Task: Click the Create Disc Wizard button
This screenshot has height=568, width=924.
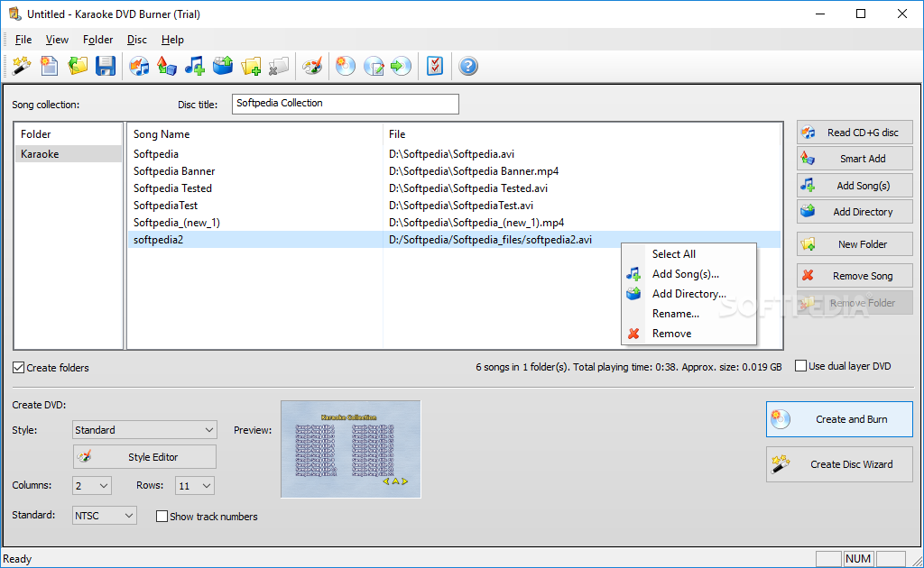Action: (x=840, y=464)
